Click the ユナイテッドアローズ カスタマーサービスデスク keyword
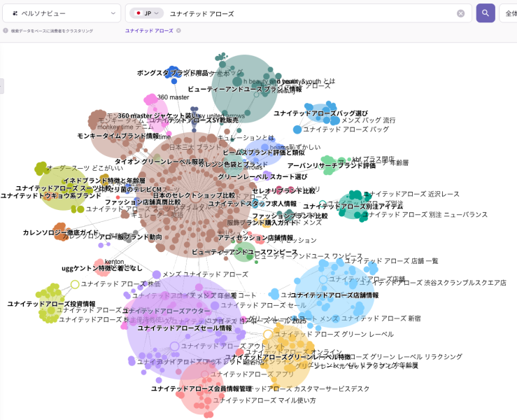This screenshot has width=517, height=420. coord(311,389)
